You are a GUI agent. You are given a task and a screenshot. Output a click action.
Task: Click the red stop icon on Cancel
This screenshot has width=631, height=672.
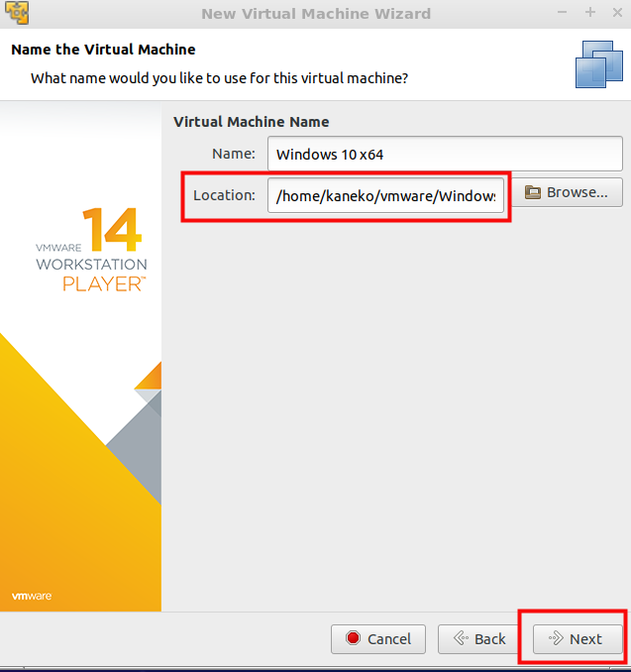pos(353,639)
